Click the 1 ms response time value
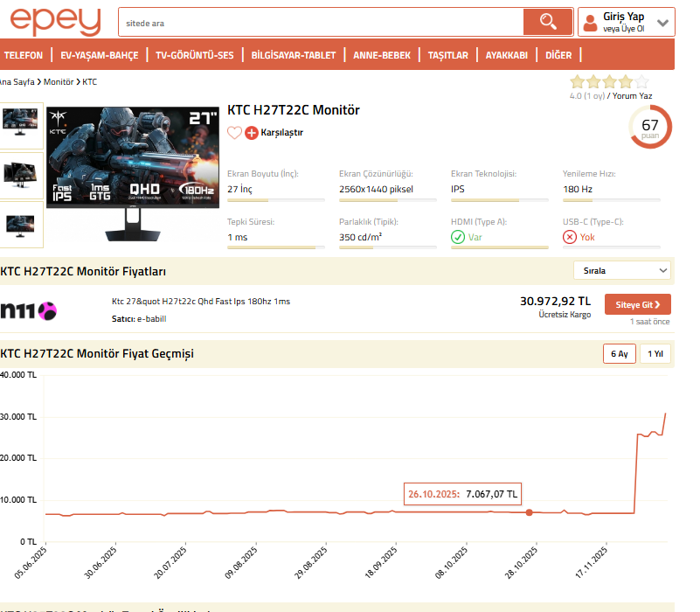 click(238, 237)
